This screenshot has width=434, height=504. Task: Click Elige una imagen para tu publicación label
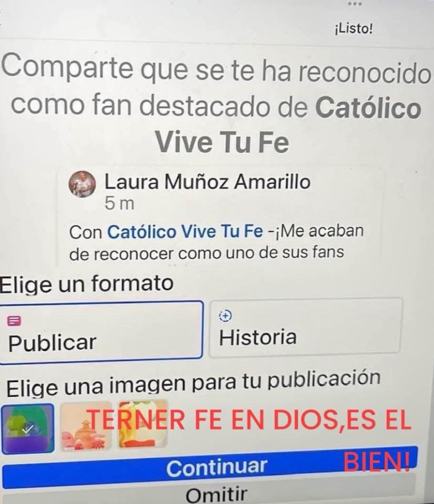click(x=193, y=384)
